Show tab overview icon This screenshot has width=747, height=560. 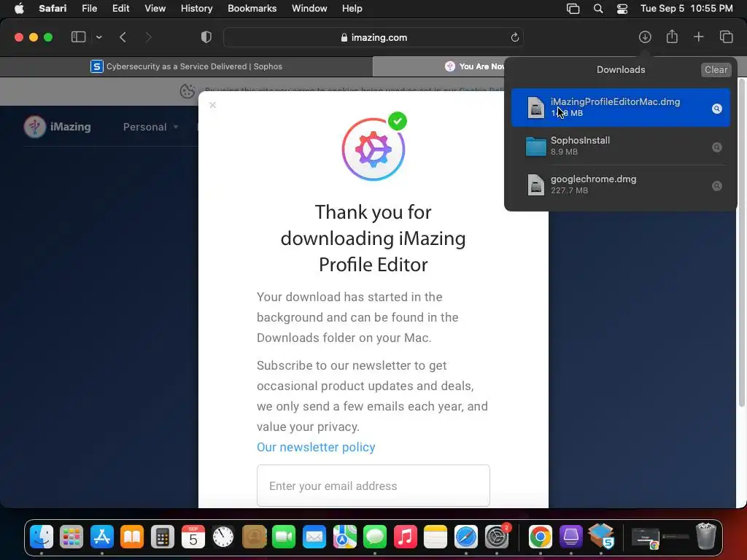[726, 36]
